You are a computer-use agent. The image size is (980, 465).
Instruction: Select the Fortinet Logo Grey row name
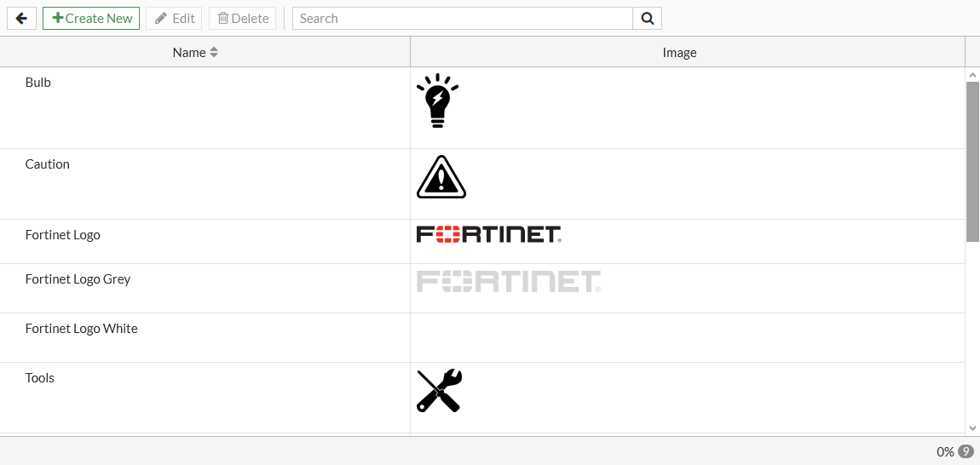[78, 278]
